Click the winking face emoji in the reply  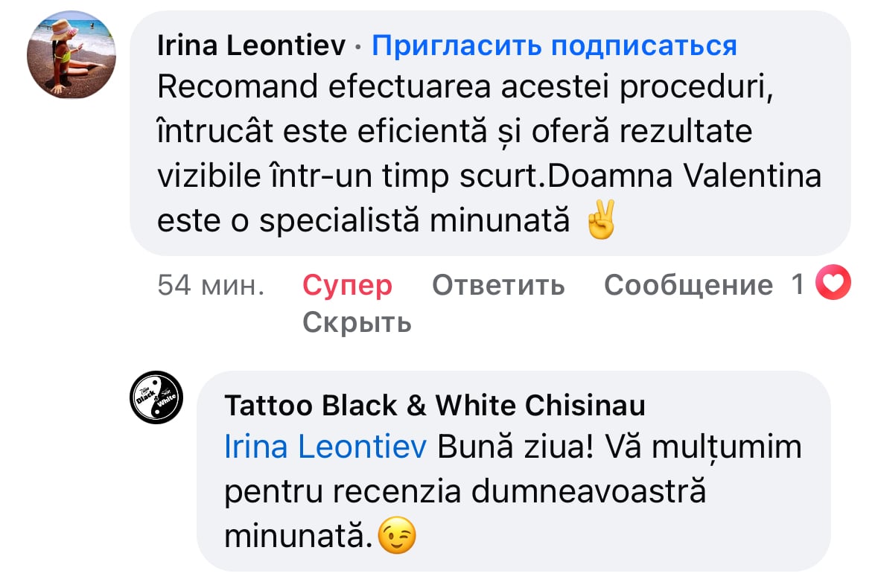(397, 535)
